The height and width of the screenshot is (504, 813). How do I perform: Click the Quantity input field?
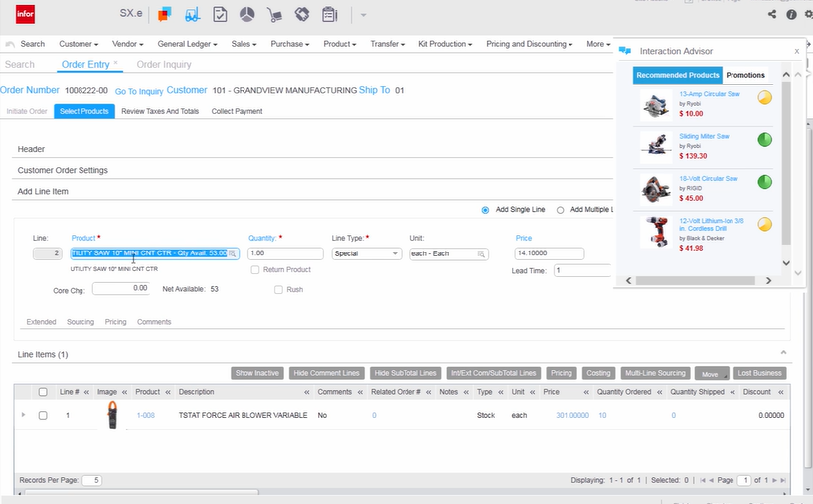tap(285, 253)
